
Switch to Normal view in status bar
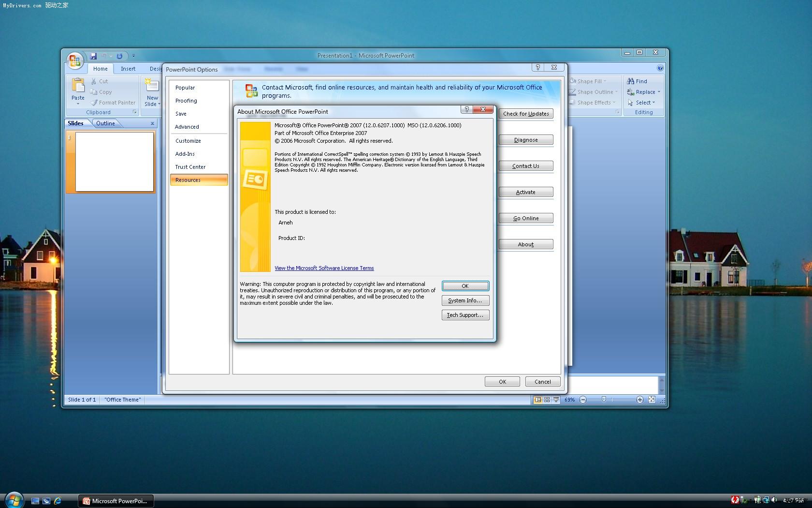point(537,400)
